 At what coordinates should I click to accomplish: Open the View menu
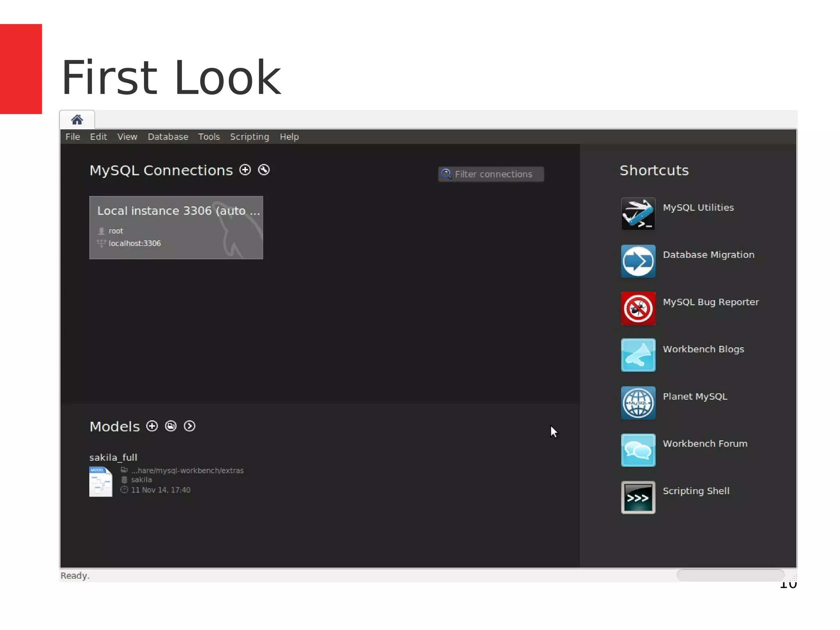tap(127, 137)
